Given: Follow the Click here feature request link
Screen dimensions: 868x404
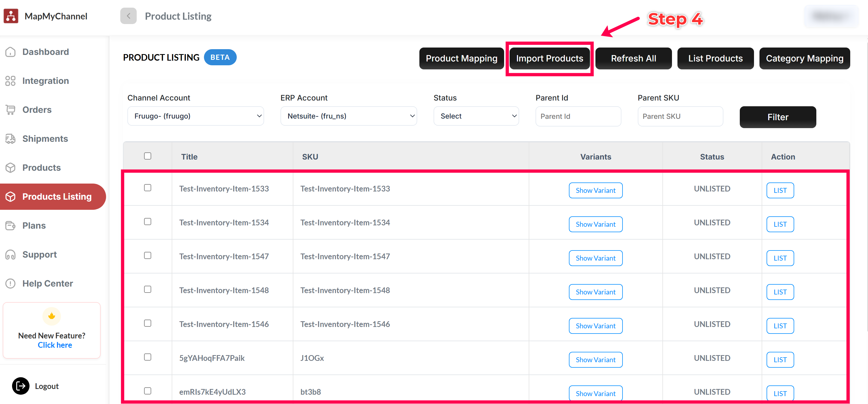Looking at the screenshot, I should pos(55,345).
